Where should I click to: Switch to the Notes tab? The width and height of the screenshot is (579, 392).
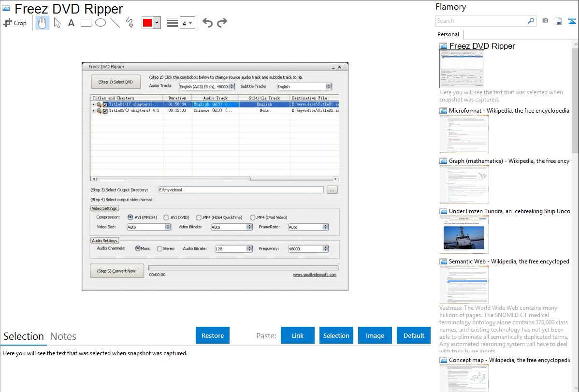[x=63, y=336]
